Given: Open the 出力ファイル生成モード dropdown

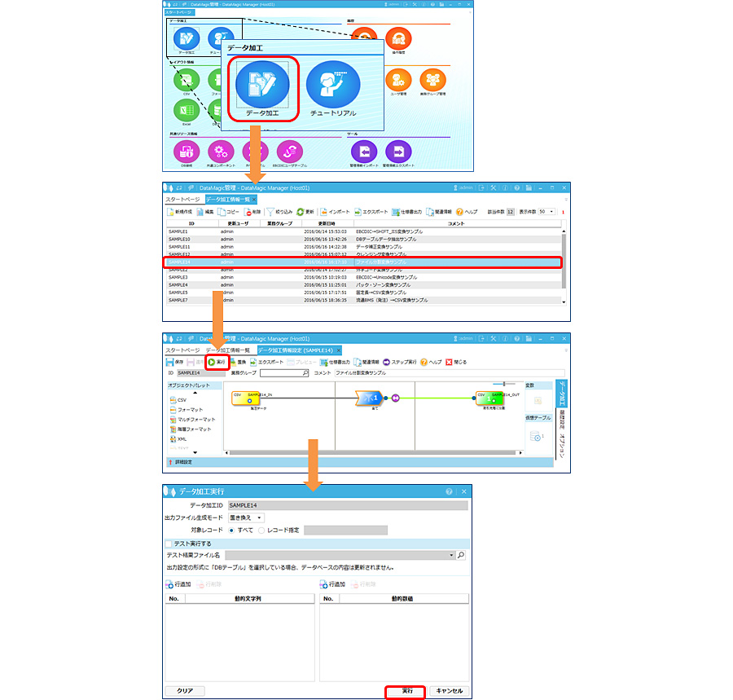Looking at the screenshot, I should pos(246,517).
